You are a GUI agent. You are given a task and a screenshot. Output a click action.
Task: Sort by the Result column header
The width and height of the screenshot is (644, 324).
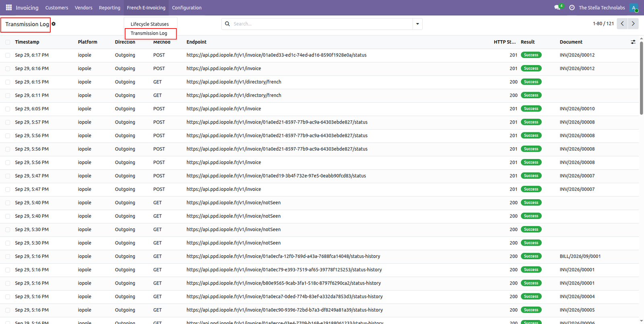528,42
